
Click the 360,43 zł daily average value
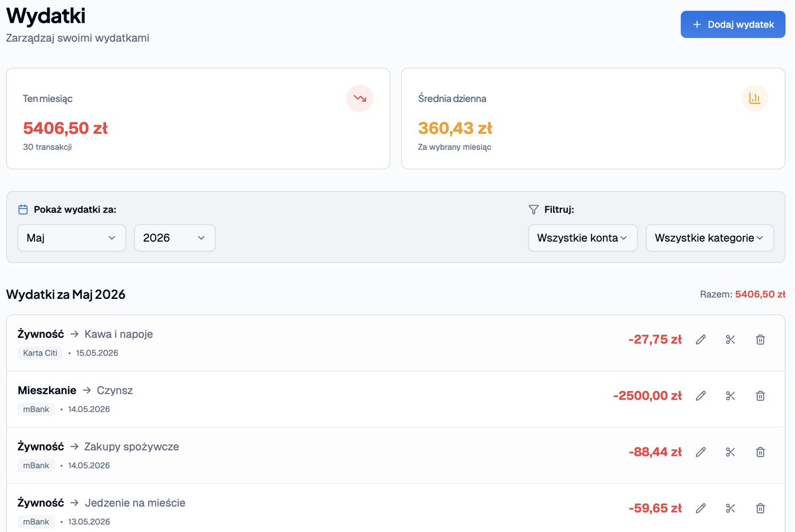pos(455,128)
